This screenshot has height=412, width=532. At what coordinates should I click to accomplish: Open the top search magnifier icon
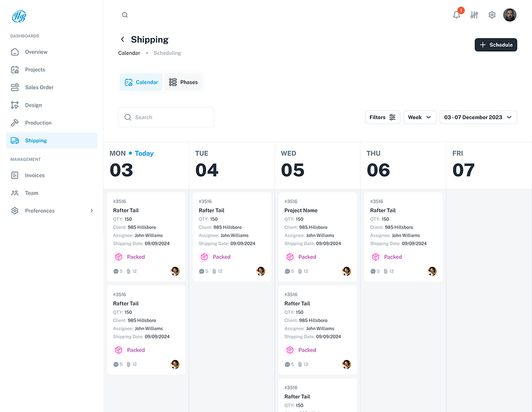click(125, 15)
